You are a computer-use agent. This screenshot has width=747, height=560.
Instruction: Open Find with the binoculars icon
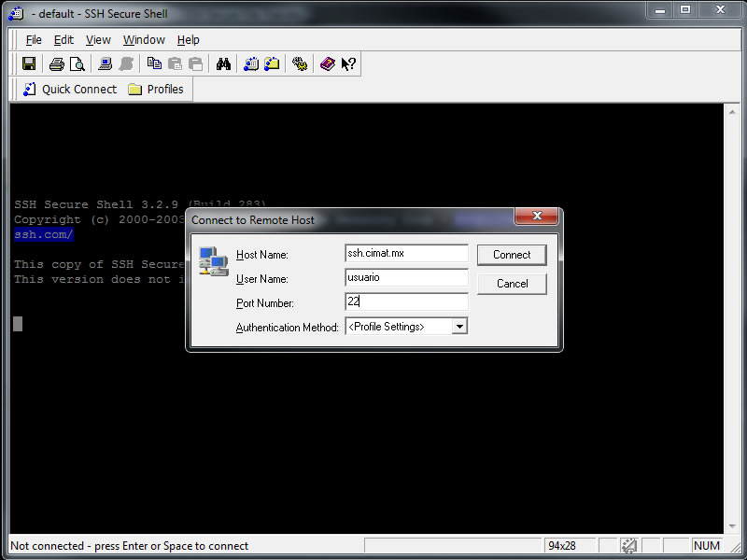223,63
